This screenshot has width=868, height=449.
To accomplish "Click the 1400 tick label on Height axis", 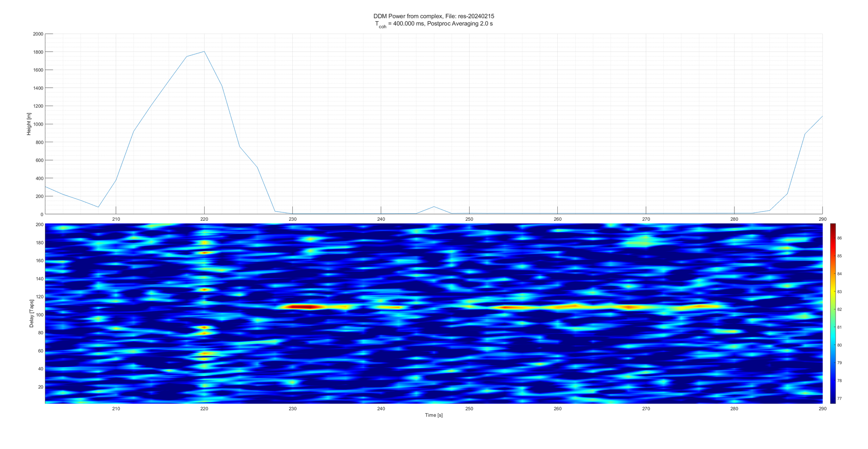I will click(x=38, y=88).
